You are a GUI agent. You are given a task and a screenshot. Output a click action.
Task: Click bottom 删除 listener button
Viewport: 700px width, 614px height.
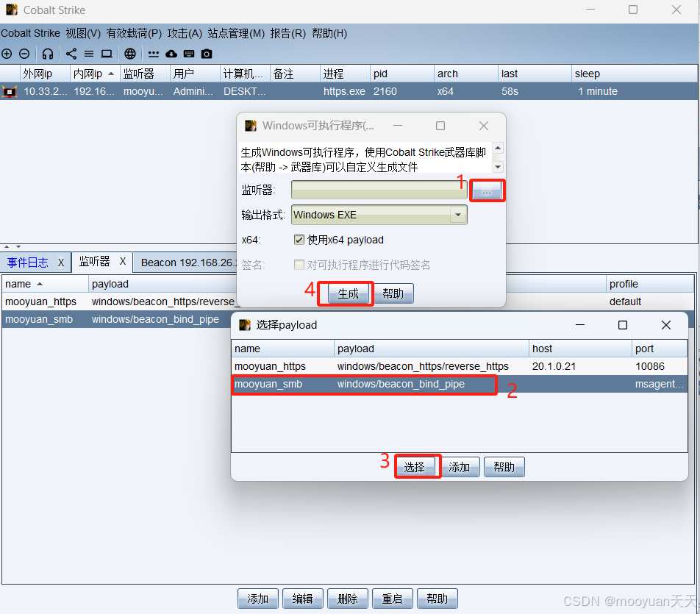click(348, 599)
